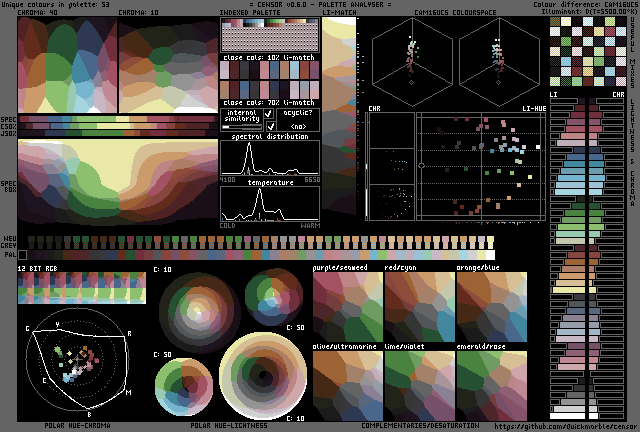Click the 'LI' header above lightness bars
640x432 pixels.
click(553, 94)
